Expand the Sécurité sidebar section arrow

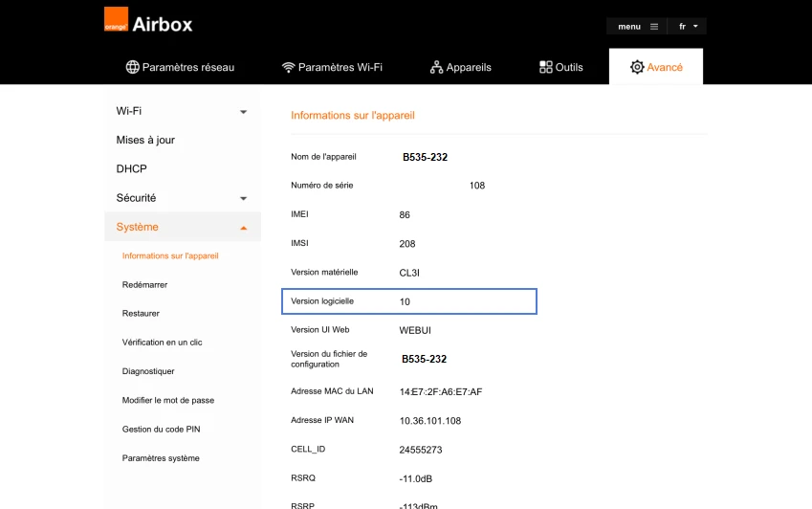(243, 198)
